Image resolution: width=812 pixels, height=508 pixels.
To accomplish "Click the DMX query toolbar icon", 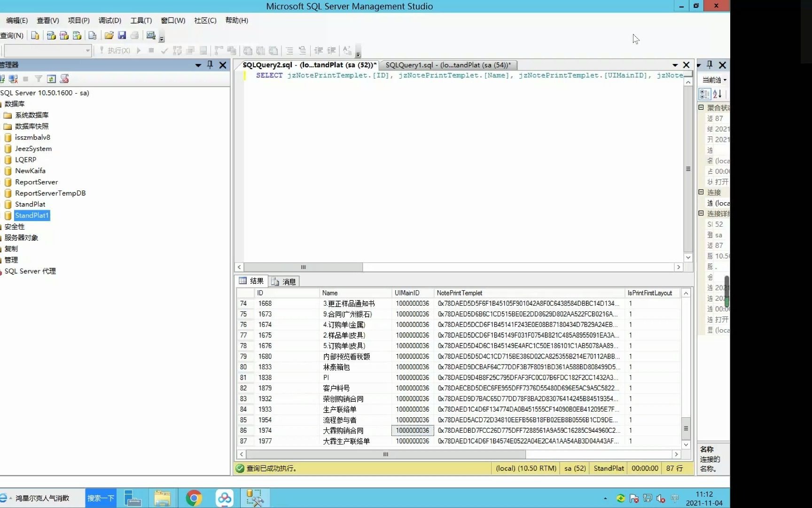I will (64, 35).
